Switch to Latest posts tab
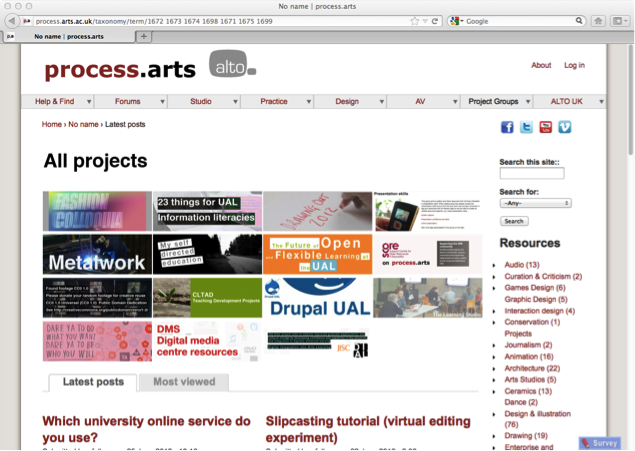635x451 pixels. coord(93,382)
